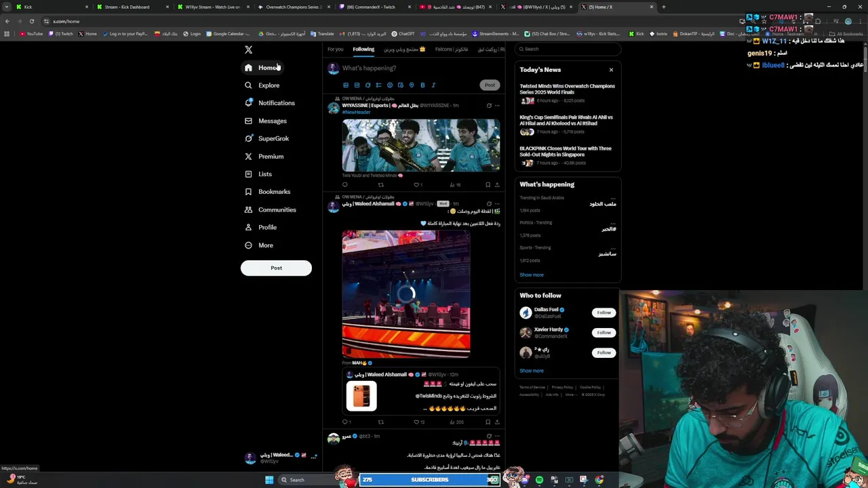
Task: Open Chrome from the taskbar
Action: tap(599, 480)
